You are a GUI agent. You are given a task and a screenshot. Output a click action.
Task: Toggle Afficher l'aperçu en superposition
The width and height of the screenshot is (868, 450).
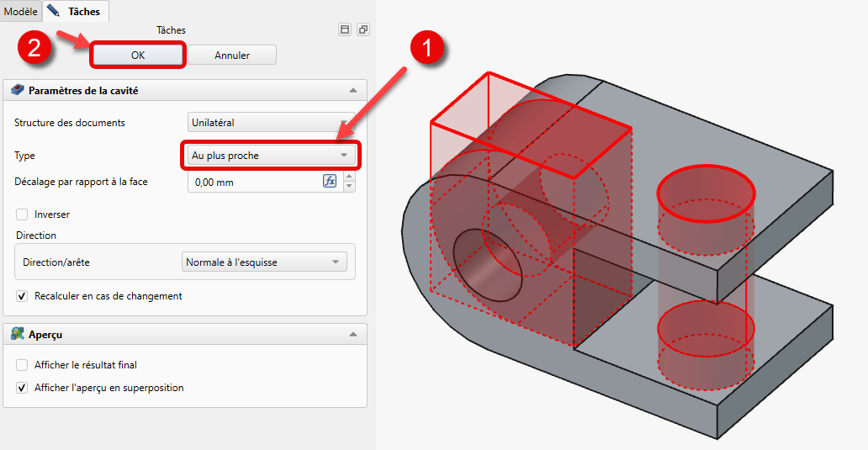tap(22, 388)
